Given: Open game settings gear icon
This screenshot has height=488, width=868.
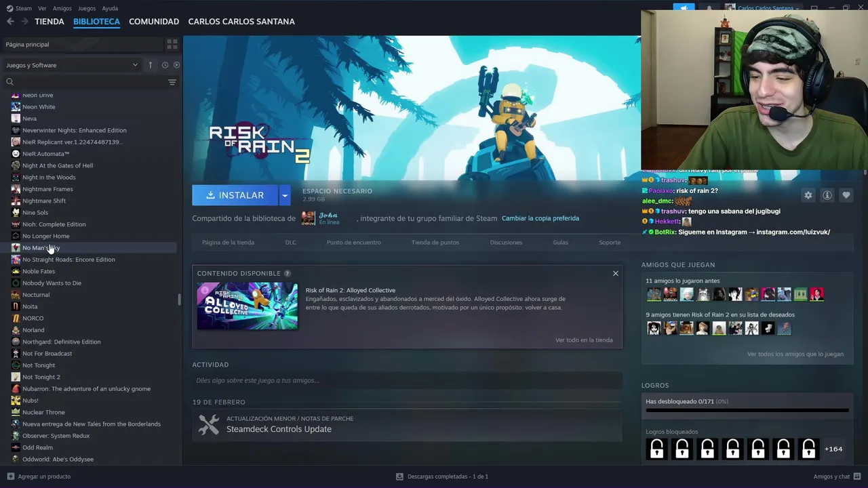Looking at the screenshot, I should 808,195.
